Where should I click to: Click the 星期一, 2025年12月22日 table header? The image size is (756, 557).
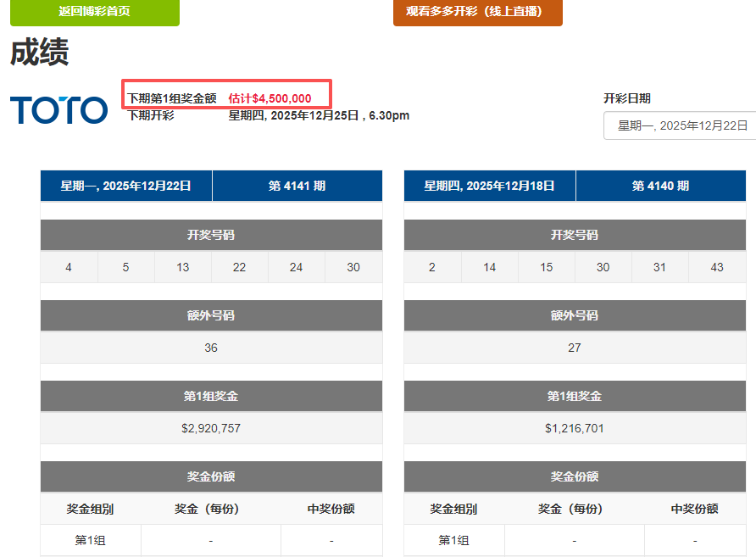(x=126, y=186)
